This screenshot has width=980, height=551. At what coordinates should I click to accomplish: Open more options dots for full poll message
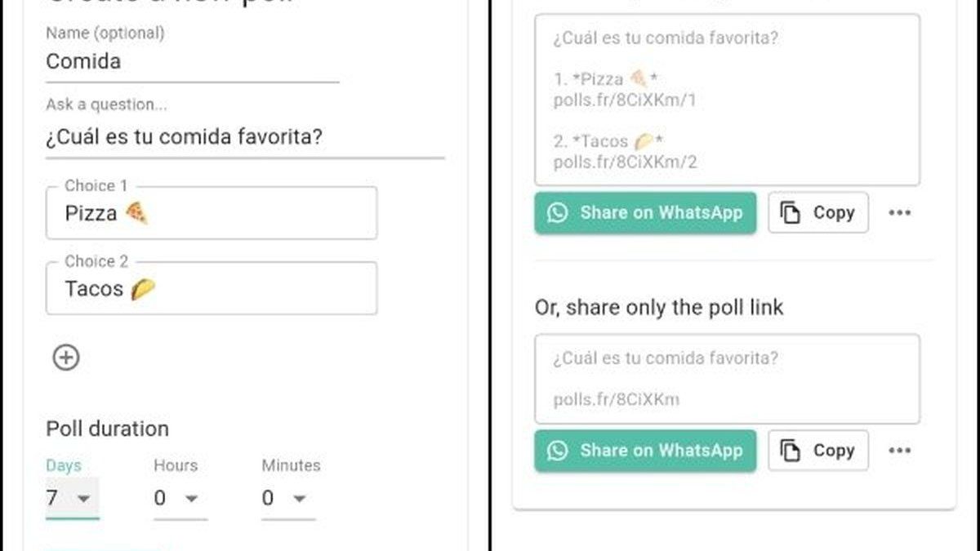coord(899,213)
